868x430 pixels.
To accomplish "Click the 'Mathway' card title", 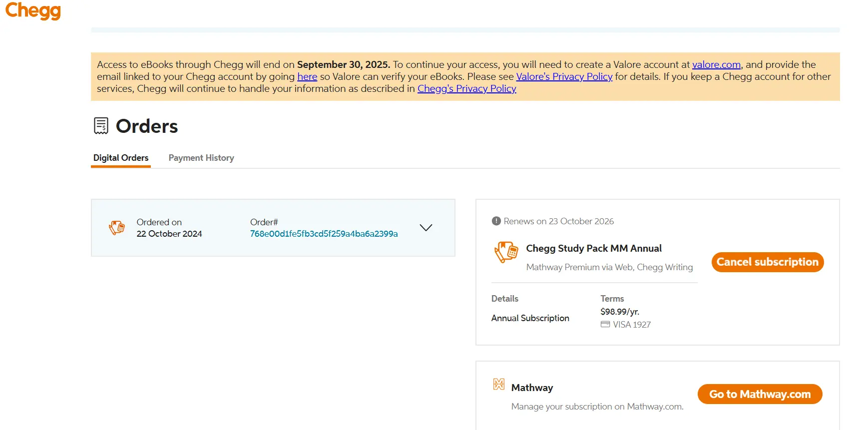I will tap(532, 388).
